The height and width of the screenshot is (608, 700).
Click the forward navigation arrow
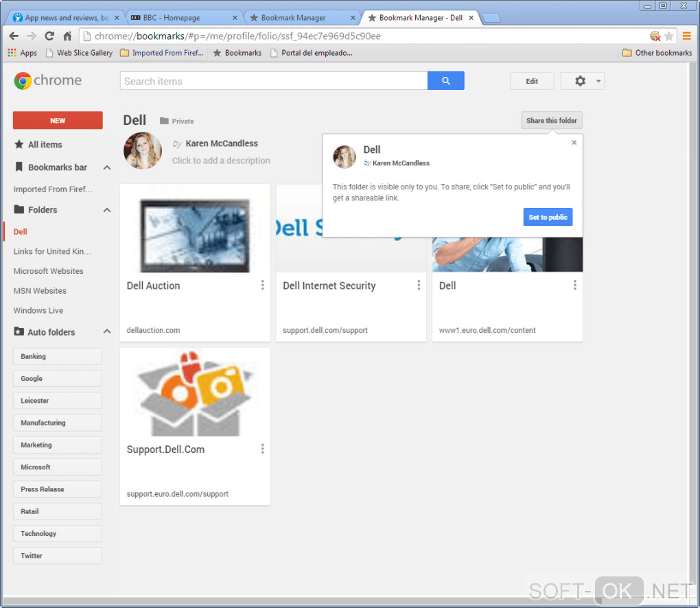(32, 36)
